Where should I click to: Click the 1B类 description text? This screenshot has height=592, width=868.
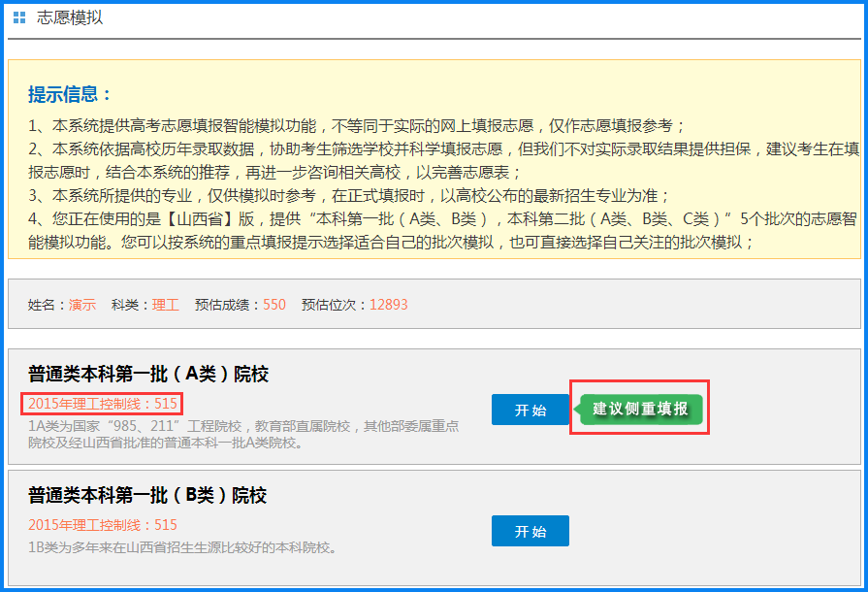pos(182,547)
